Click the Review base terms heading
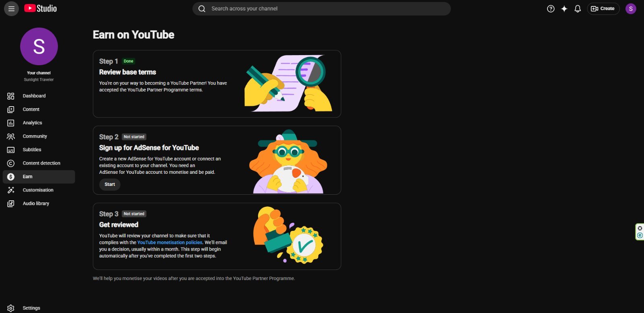644x313 pixels. click(128, 72)
